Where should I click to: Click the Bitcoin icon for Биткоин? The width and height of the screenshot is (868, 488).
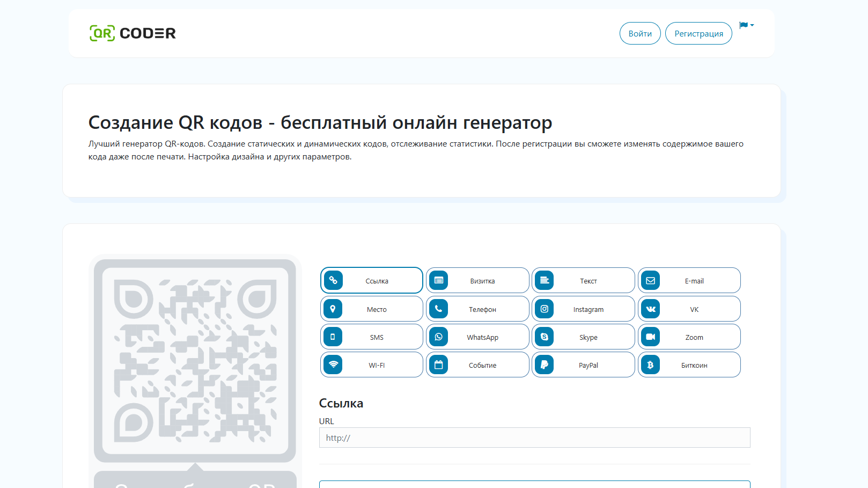coord(651,365)
